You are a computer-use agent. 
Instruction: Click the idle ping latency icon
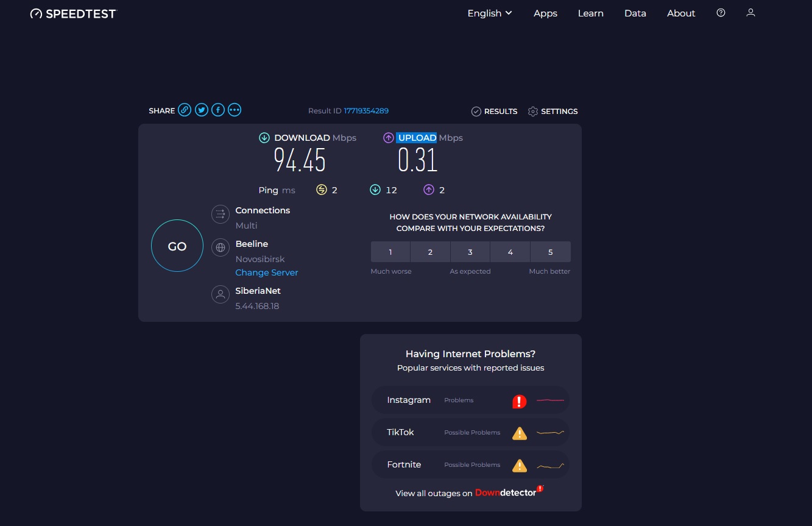pyautogui.click(x=322, y=190)
